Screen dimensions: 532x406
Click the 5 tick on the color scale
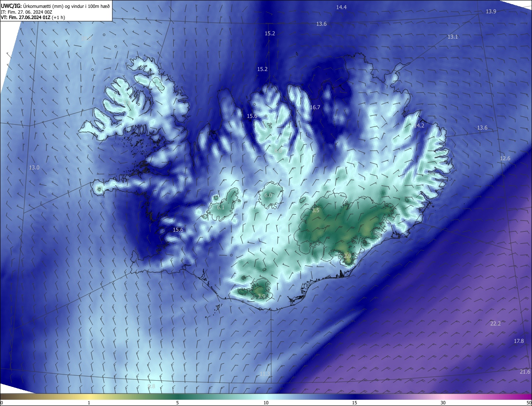coord(177,403)
